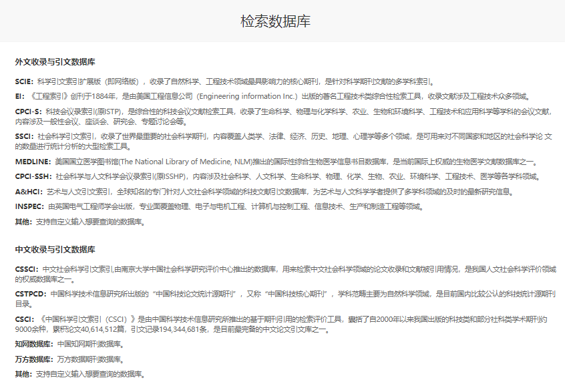Click the number 40,614,512 in CSCI description
The image size is (565, 392).
pyautogui.click(x=99, y=329)
